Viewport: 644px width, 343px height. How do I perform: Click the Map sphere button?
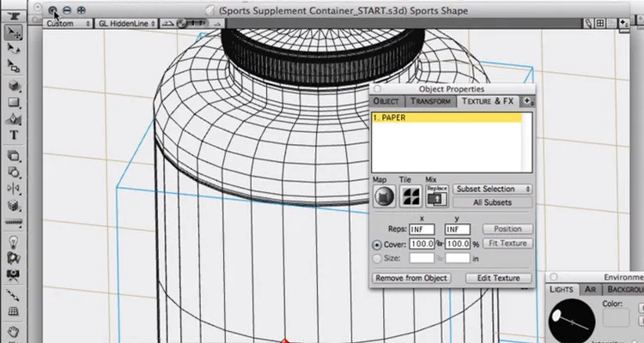(384, 196)
